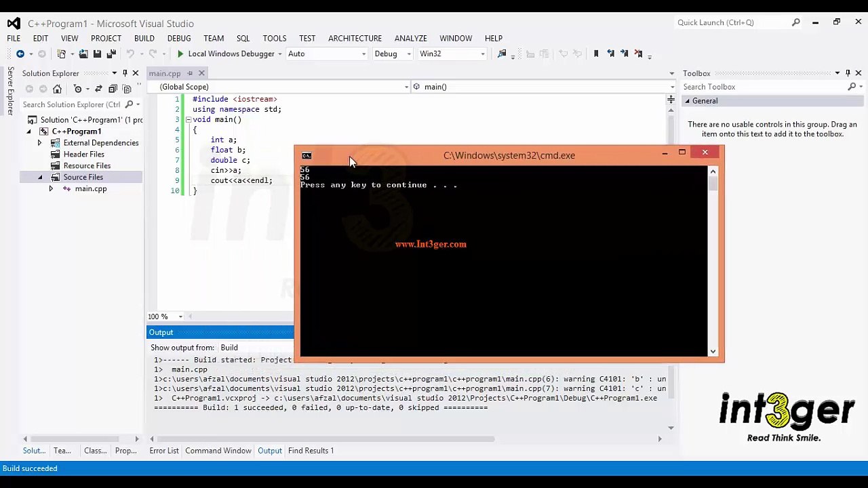Click the Navigate Backward arrow icon

(x=20, y=54)
